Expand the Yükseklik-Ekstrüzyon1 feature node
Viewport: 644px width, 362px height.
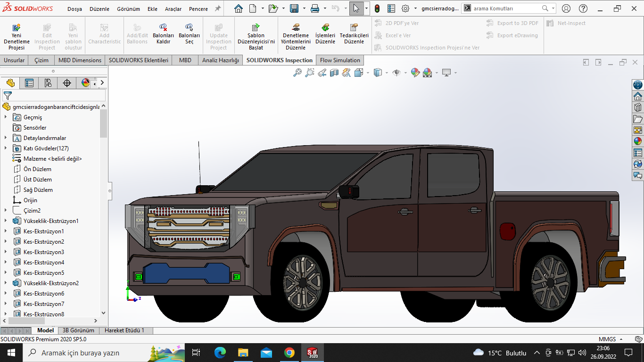click(x=6, y=221)
